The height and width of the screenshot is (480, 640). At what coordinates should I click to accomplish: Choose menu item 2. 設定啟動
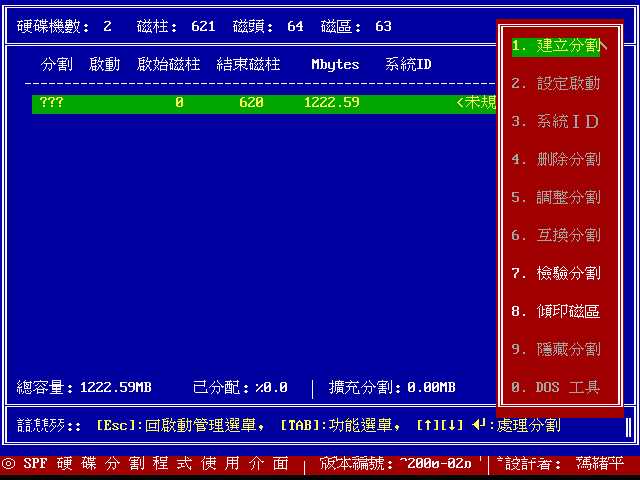[556, 84]
